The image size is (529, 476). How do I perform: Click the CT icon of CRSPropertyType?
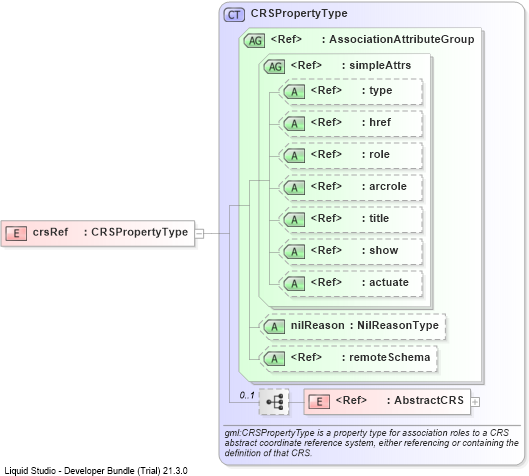(x=234, y=15)
